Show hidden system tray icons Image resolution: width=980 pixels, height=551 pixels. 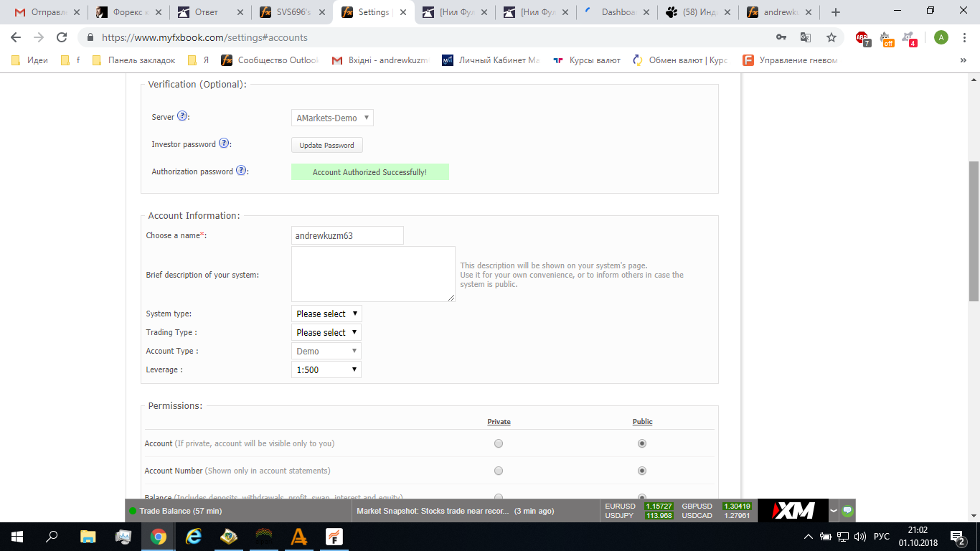(809, 537)
